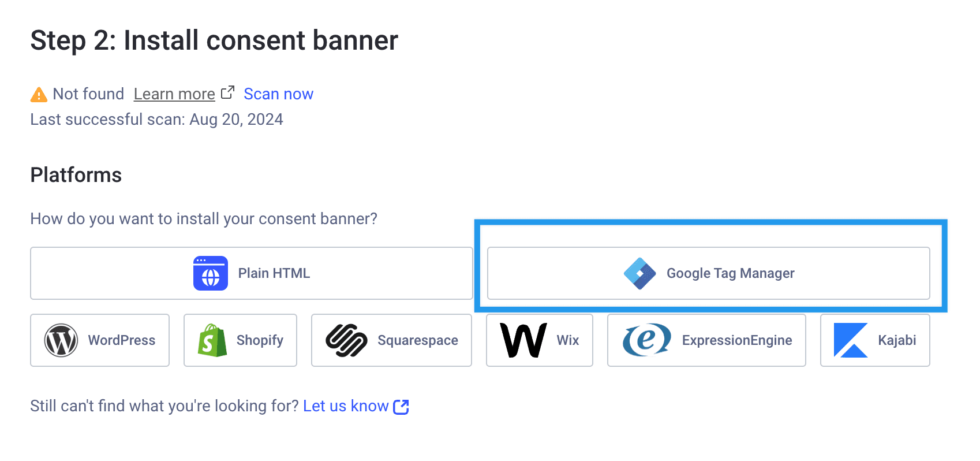The height and width of the screenshot is (461, 980).
Task: Follow the Let us know link
Action: click(346, 406)
